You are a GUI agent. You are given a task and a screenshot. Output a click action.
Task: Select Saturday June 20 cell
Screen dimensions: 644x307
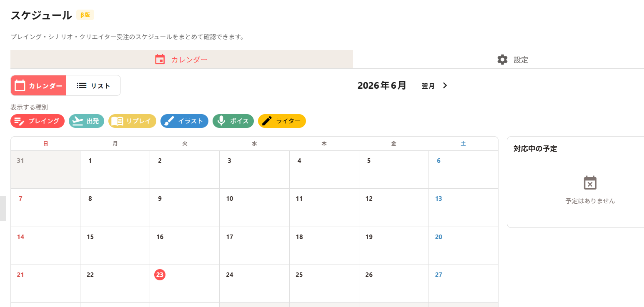point(464,246)
